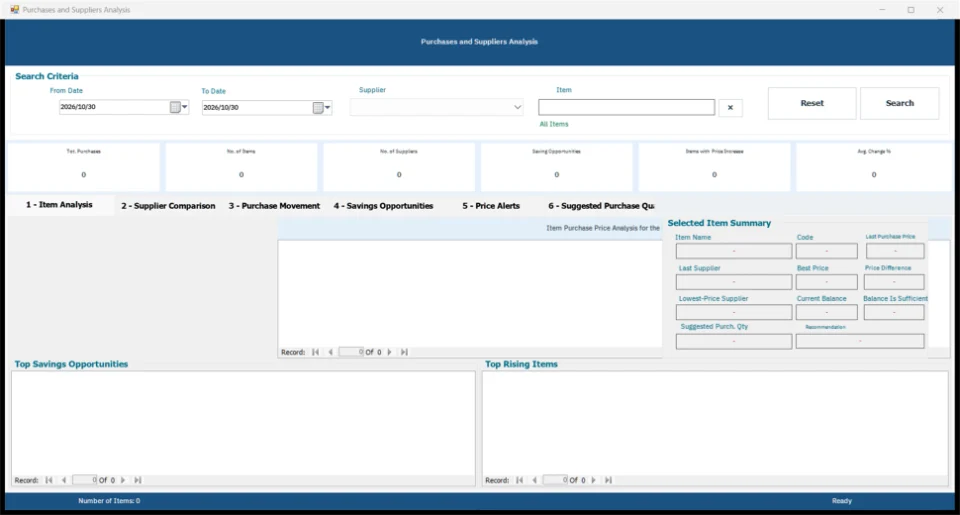Open the 3 - Purchase Movement tab
960x515 pixels.
[x=274, y=206]
